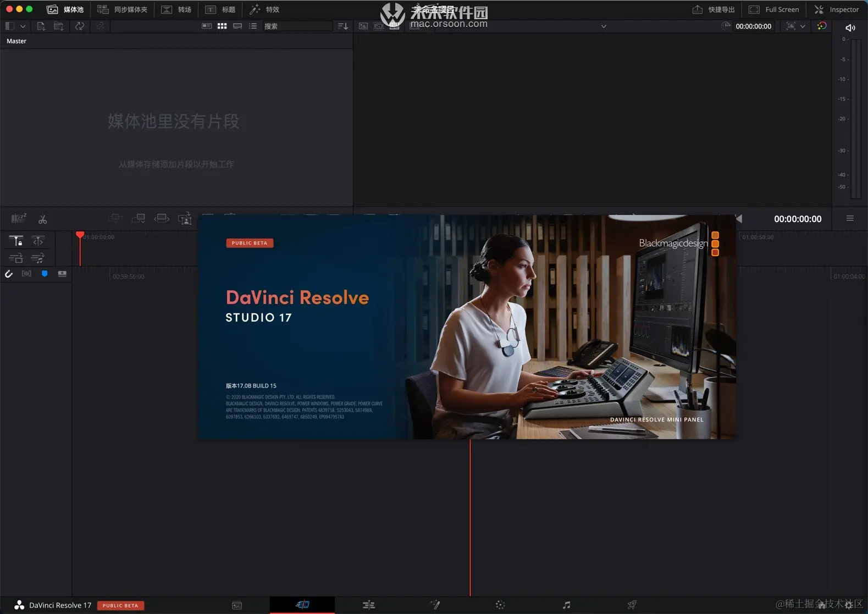The height and width of the screenshot is (614, 868).
Task: Click the boring detector icon
Action: (x=19, y=219)
